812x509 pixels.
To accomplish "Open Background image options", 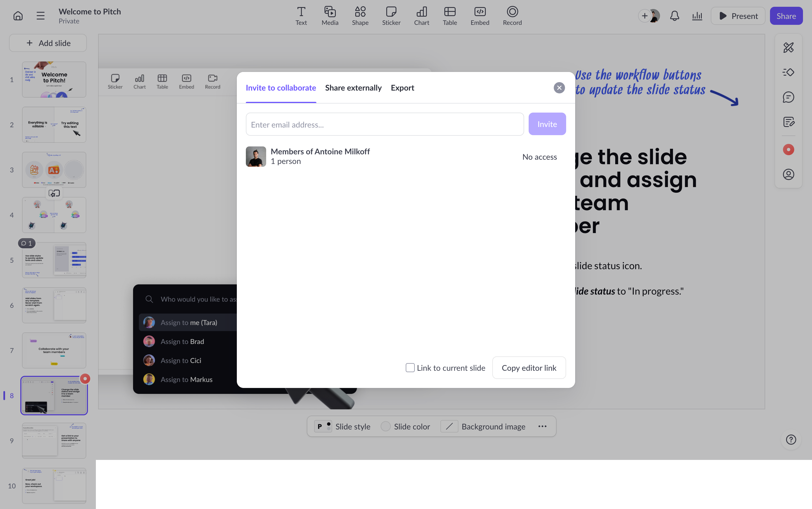I will point(483,427).
